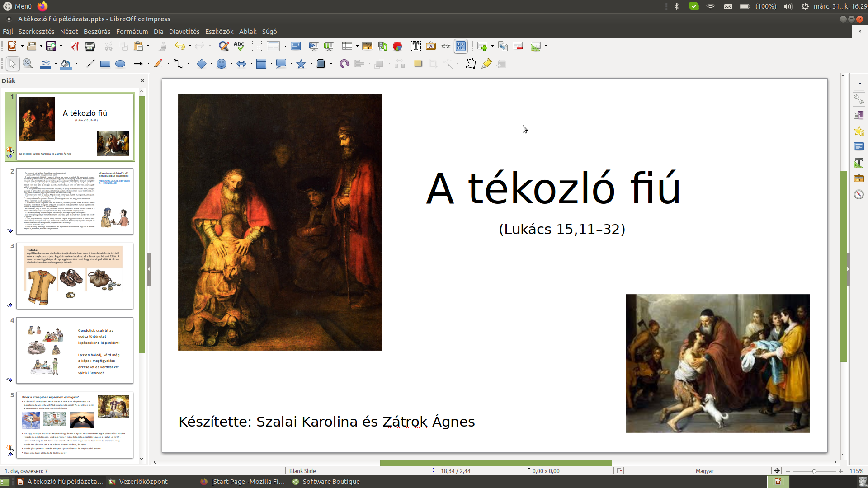Expand Open recent files dropdown arrow
This screenshot has height=488, width=868.
41,46
